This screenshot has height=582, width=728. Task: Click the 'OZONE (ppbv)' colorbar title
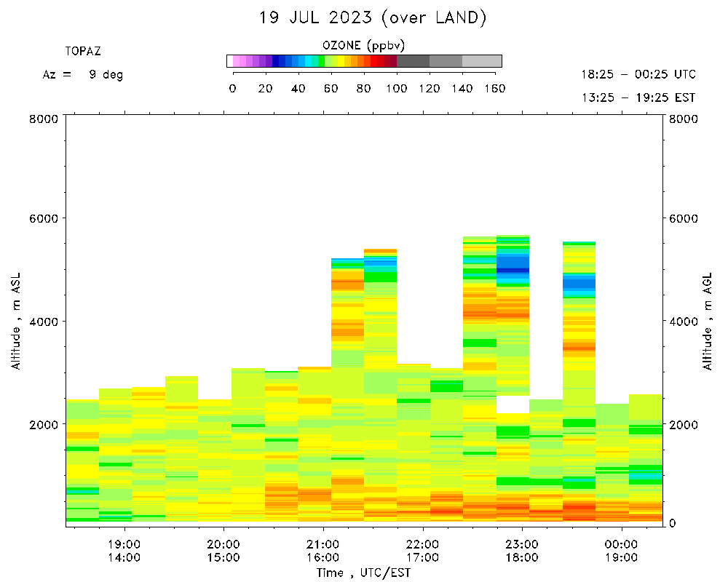tap(363, 46)
